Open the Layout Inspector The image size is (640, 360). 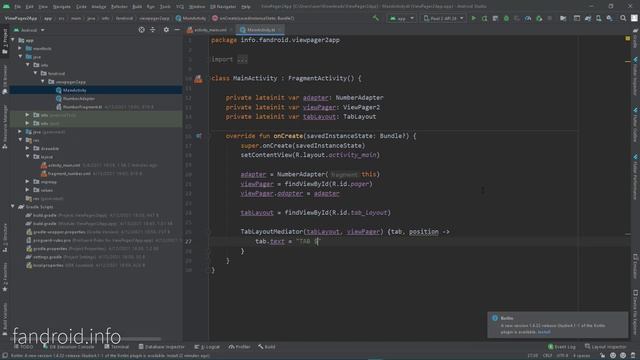point(605,347)
